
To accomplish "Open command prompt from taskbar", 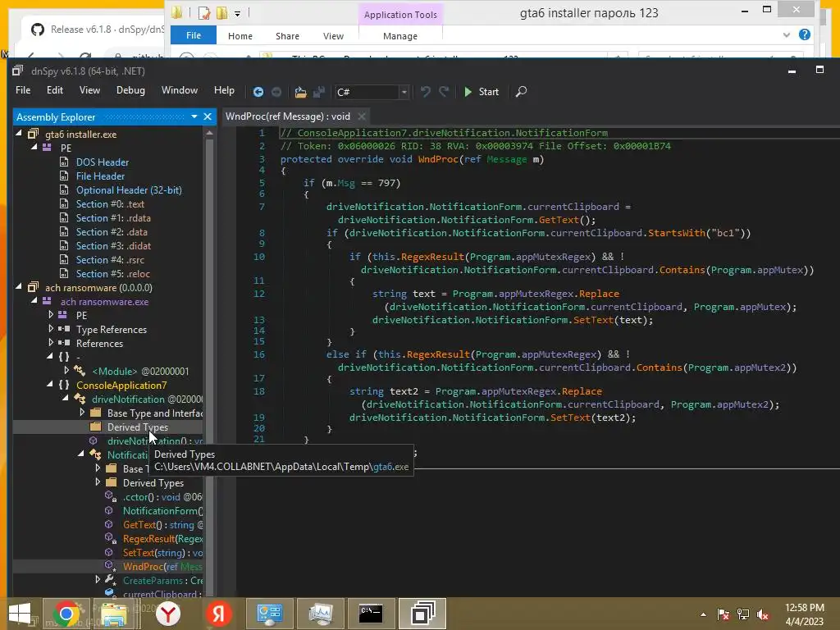I will coord(370,614).
